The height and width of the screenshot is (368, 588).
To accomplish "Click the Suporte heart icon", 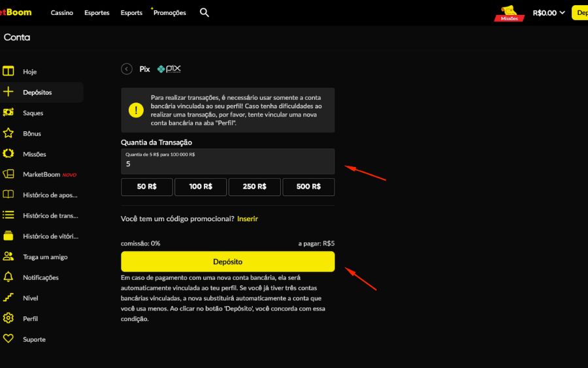I will pyautogui.click(x=8, y=339).
